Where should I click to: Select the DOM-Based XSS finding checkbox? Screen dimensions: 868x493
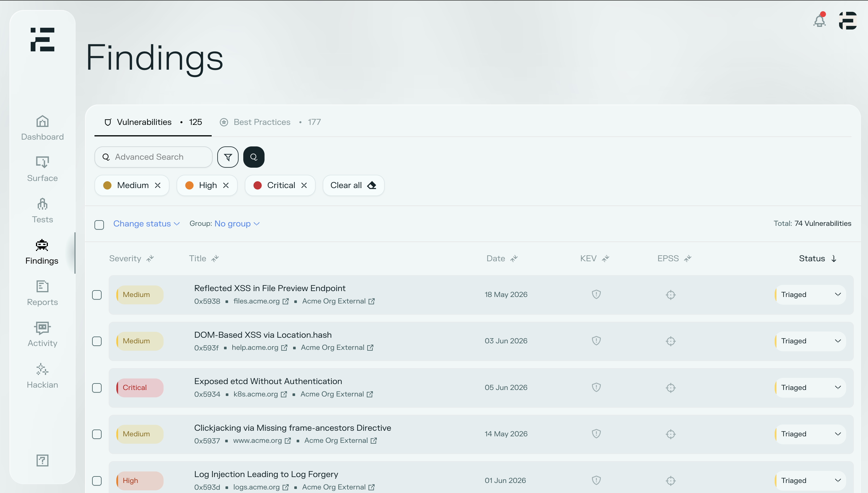tap(97, 341)
